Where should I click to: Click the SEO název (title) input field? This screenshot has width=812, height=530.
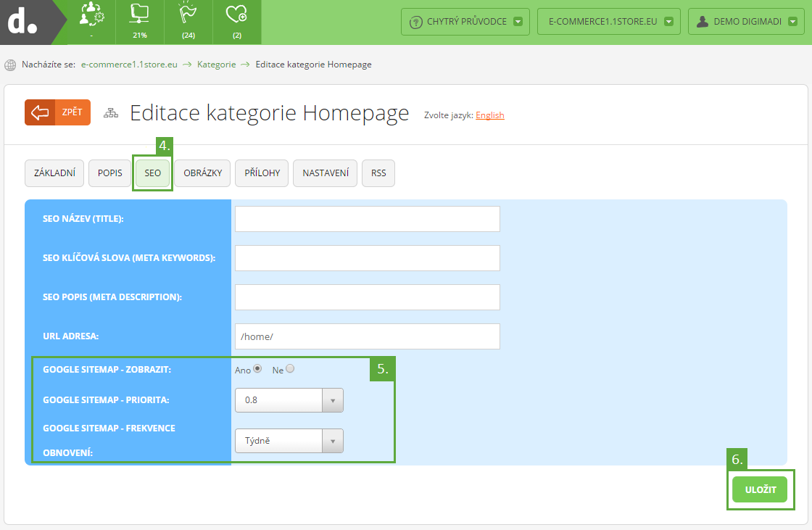tap(367, 219)
